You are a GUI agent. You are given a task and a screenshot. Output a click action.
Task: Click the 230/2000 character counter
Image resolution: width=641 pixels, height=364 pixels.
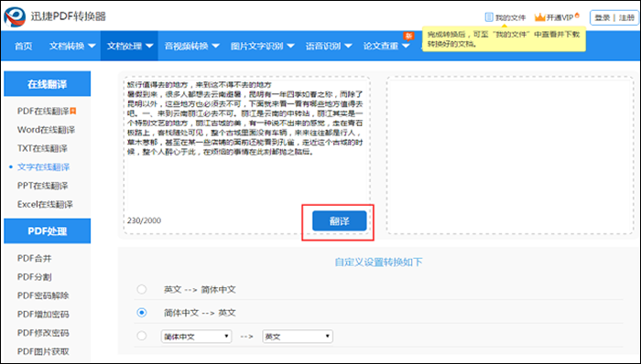click(x=144, y=220)
